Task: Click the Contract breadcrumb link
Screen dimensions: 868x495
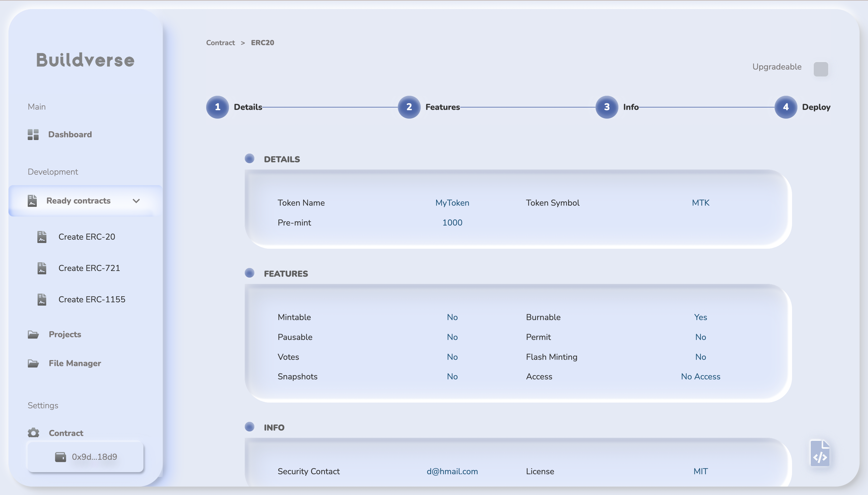Action: pyautogui.click(x=220, y=43)
